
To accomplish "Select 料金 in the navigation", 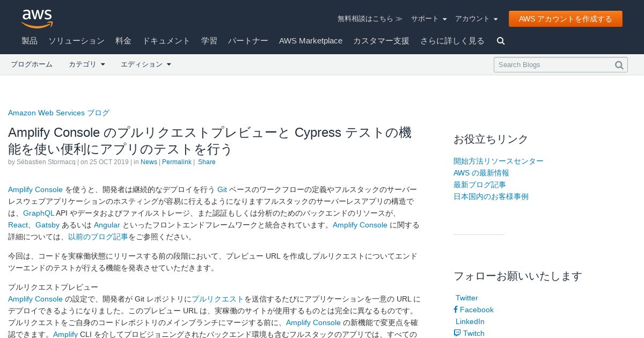I will coord(123,41).
